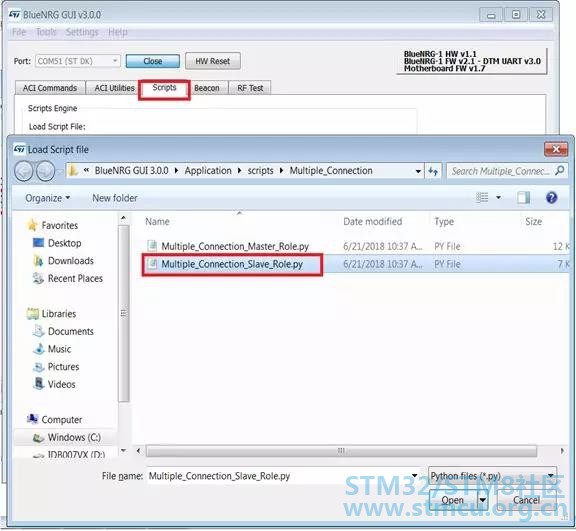
Task: Open the Python files (*.py) filter dropdown
Action: 492,476
